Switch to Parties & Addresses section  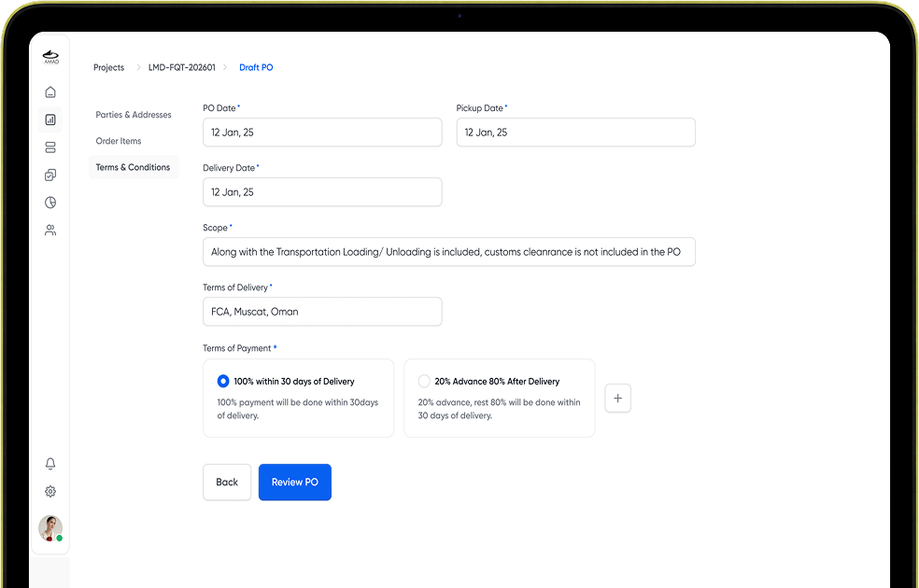click(134, 115)
